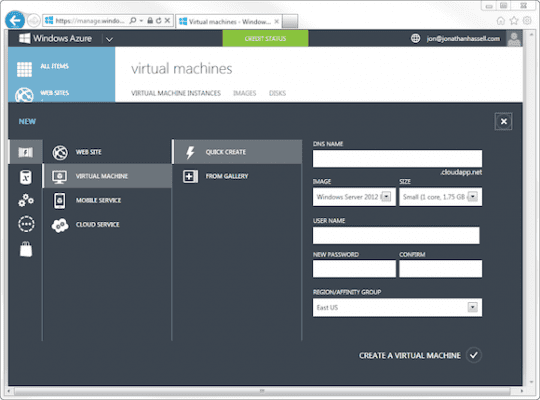Open the Region/Affinity Group dropdown
Screen dimensions: 540x400
[397, 307]
